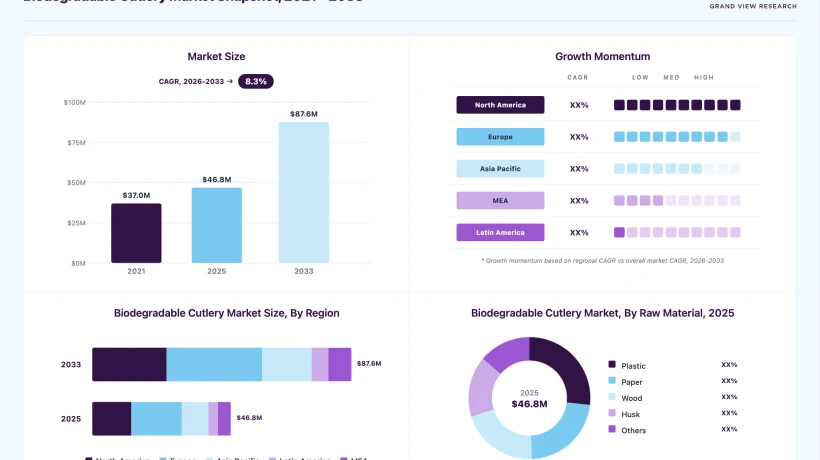Click the Plastic legend swatch
Viewport: 820px width, 460px height.
click(x=612, y=364)
